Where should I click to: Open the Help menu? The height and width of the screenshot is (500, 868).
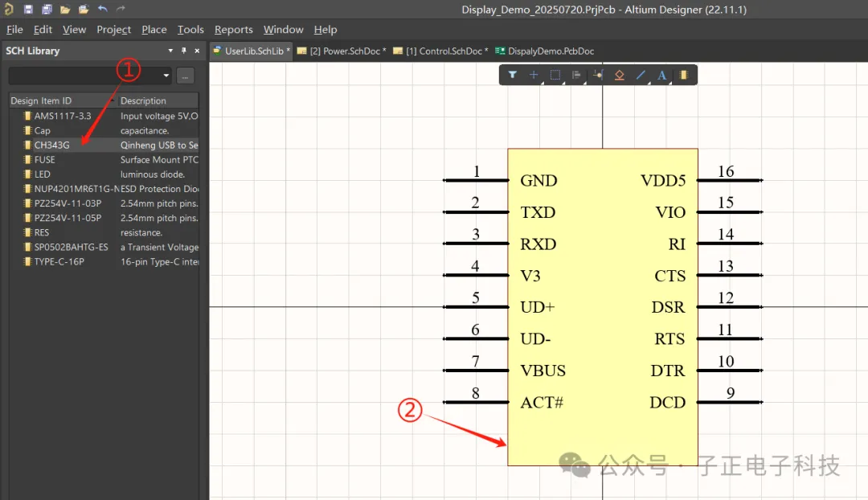[325, 30]
